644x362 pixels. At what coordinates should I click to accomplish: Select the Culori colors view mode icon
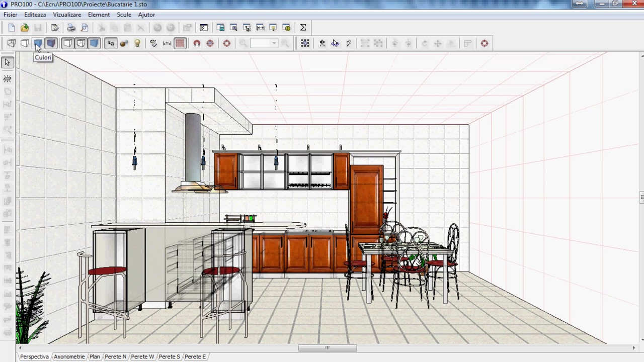pyautogui.click(x=38, y=43)
